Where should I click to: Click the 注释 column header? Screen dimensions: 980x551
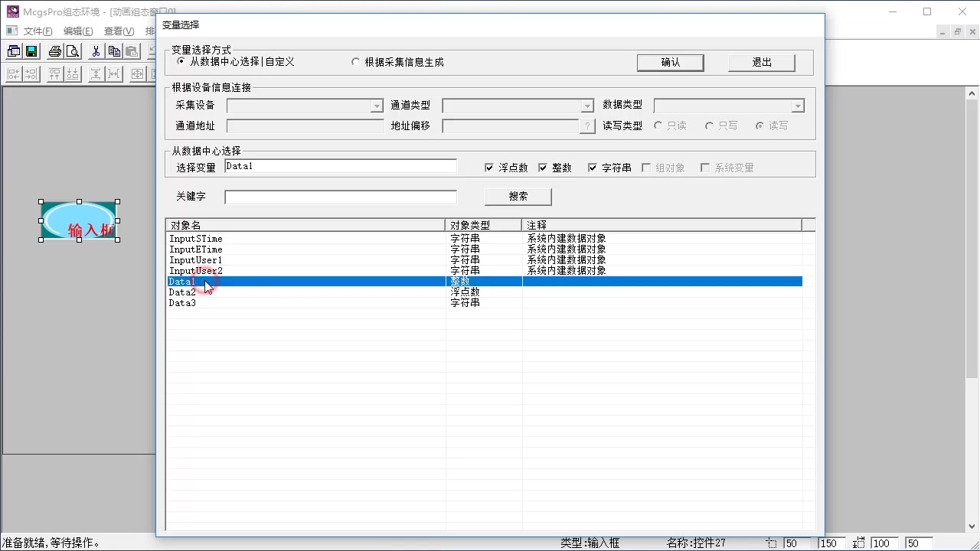click(661, 225)
